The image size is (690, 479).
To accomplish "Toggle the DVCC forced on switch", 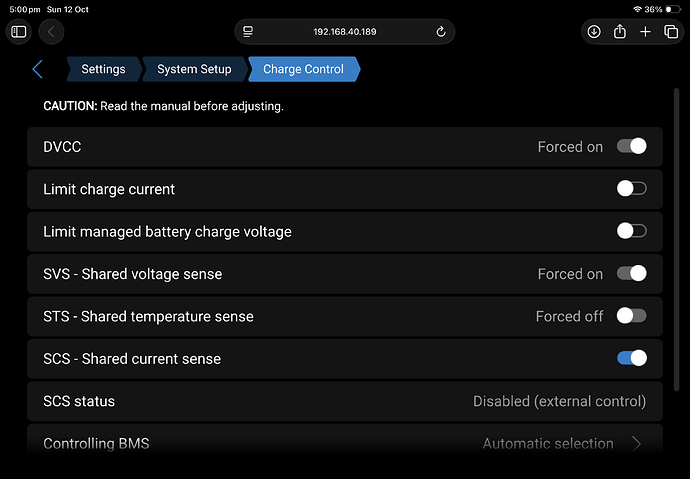I will [x=631, y=146].
